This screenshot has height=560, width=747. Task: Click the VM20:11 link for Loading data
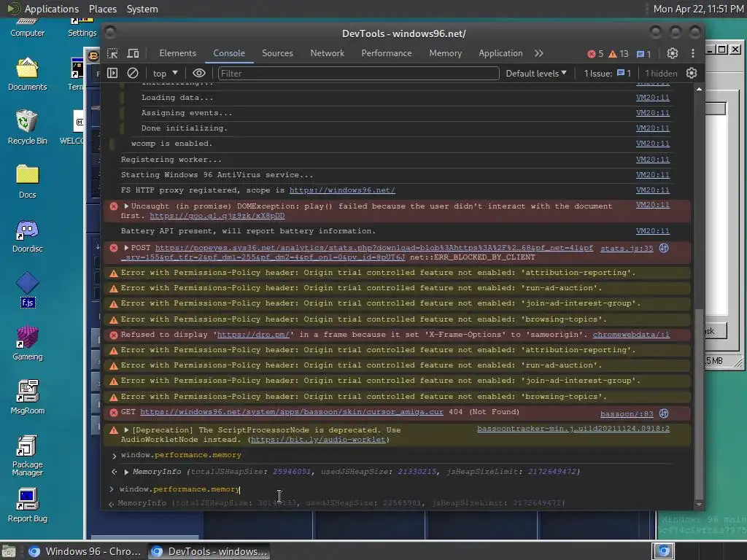tap(653, 98)
